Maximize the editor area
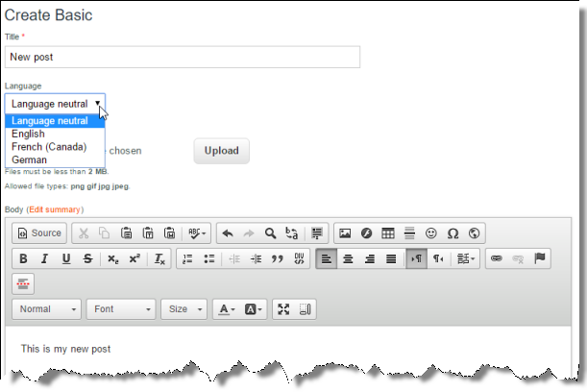The width and height of the screenshot is (587, 392). tap(283, 309)
